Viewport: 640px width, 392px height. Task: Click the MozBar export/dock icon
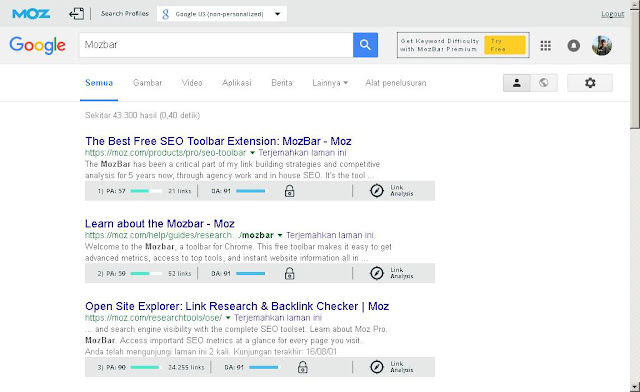[x=76, y=14]
